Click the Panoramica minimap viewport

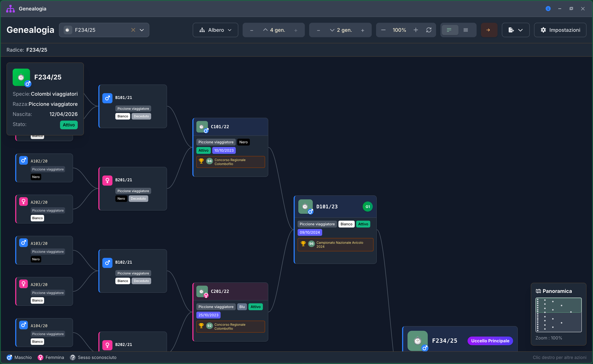point(558,305)
